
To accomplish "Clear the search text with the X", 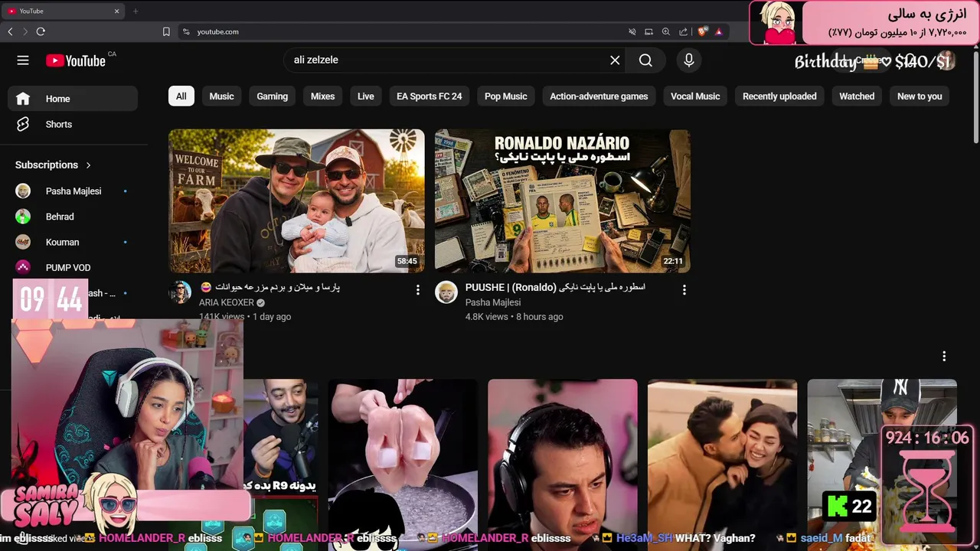I will [615, 60].
